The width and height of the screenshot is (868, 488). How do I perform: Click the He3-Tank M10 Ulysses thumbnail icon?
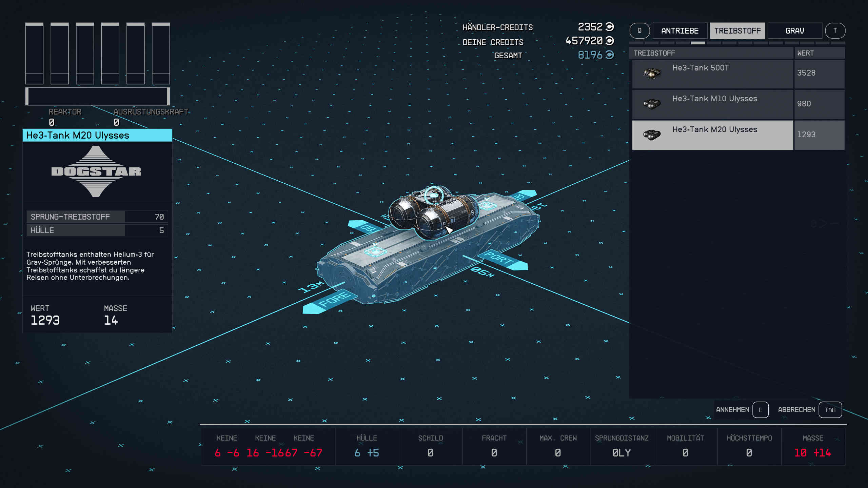[652, 104]
